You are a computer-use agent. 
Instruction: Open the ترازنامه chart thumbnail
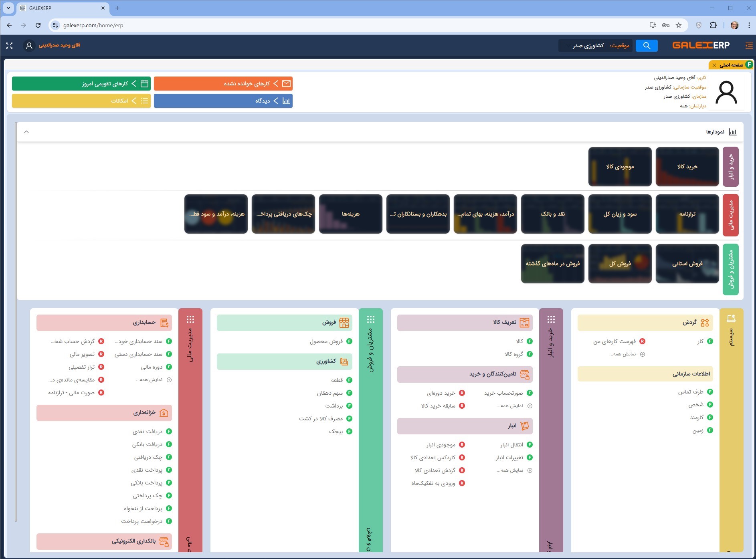tap(687, 214)
